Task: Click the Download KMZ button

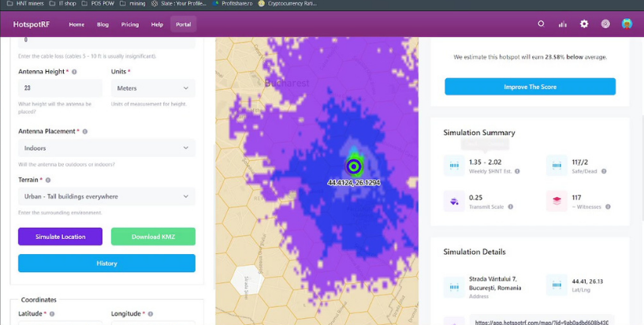Action: pos(153,237)
